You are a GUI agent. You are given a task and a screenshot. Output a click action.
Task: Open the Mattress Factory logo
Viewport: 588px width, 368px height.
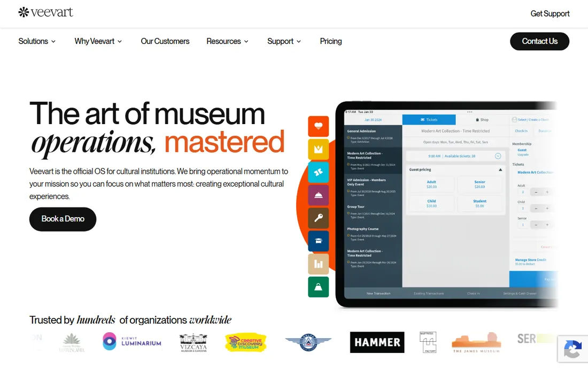[x=428, y=342]
